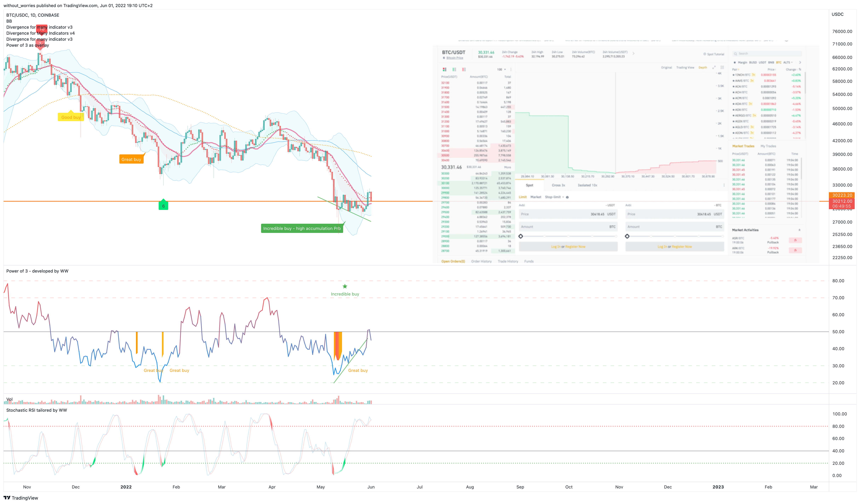Toggle favorite star for AION/BTC pair
This screenshot has width=860, height=504.
coord(733,133)
